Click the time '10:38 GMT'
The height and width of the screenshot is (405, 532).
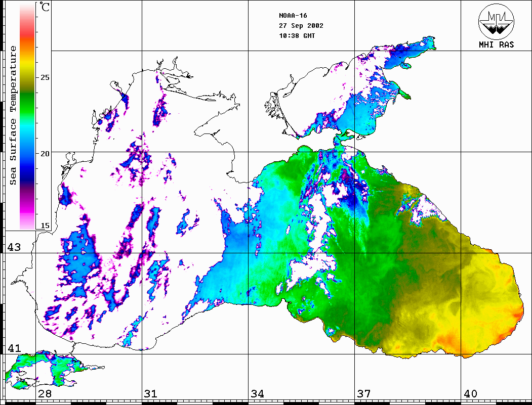pyautogui.click(x=297, y=35)
